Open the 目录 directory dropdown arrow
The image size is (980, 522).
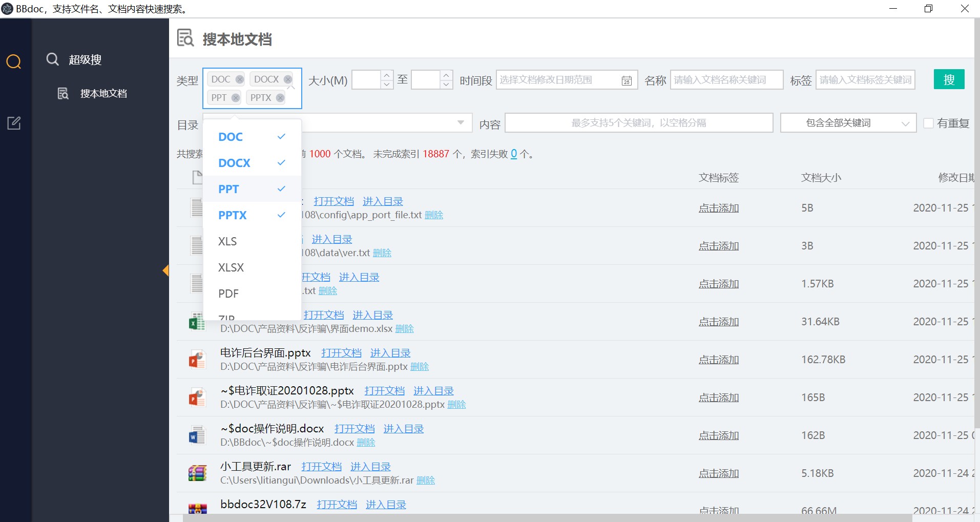[x=460, y=123]
